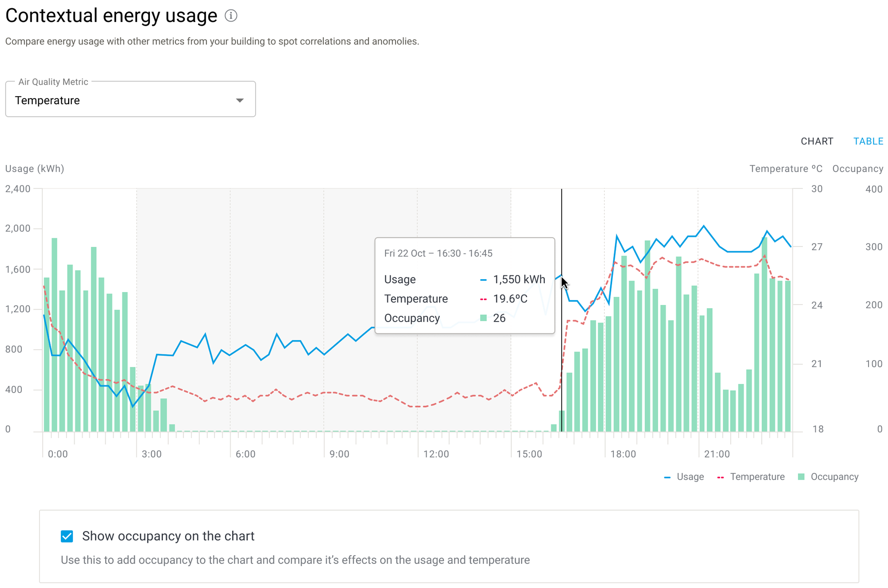Click the Usage legend entry

[684, 477]
